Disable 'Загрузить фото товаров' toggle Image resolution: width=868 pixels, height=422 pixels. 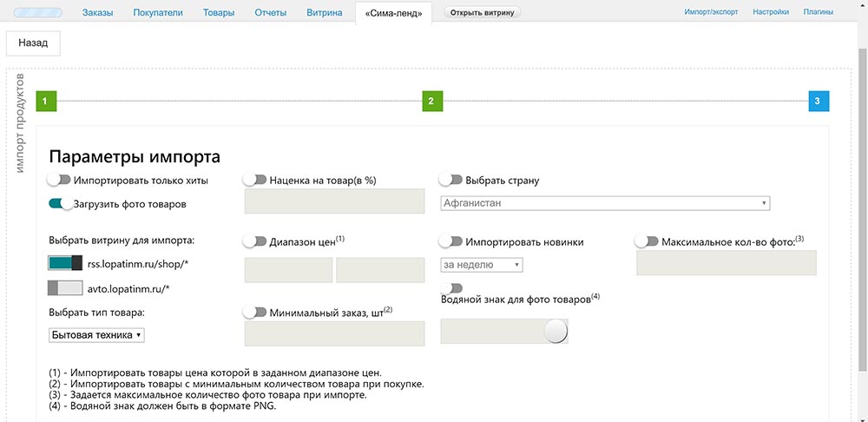point(60,204)
